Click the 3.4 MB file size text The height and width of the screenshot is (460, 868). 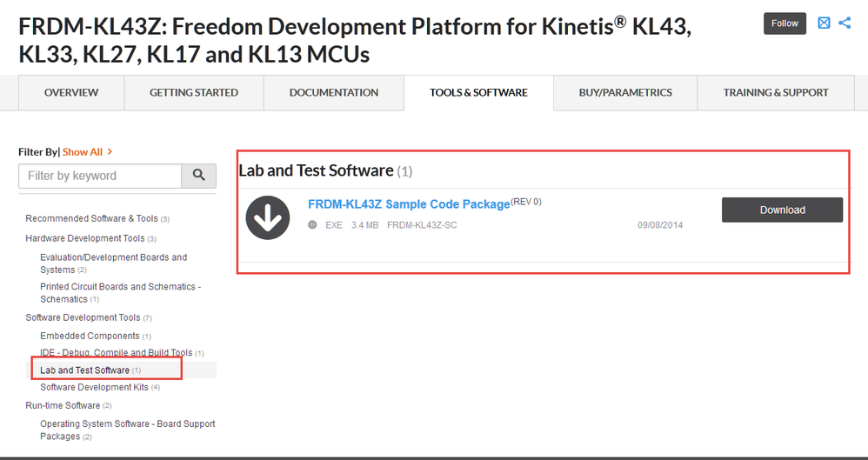364,225
